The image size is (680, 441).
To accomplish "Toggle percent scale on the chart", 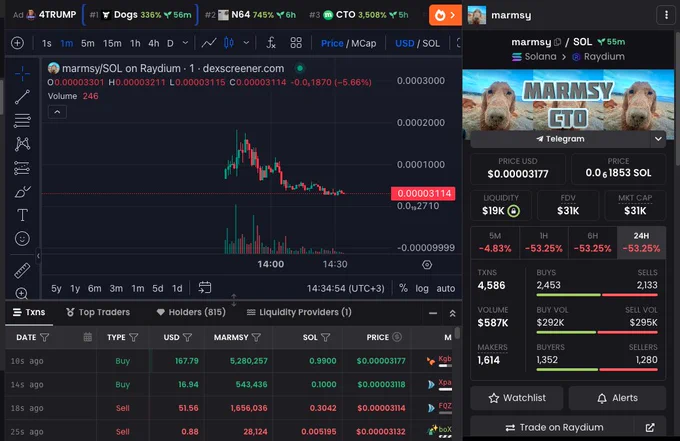I will pos(403,288).
